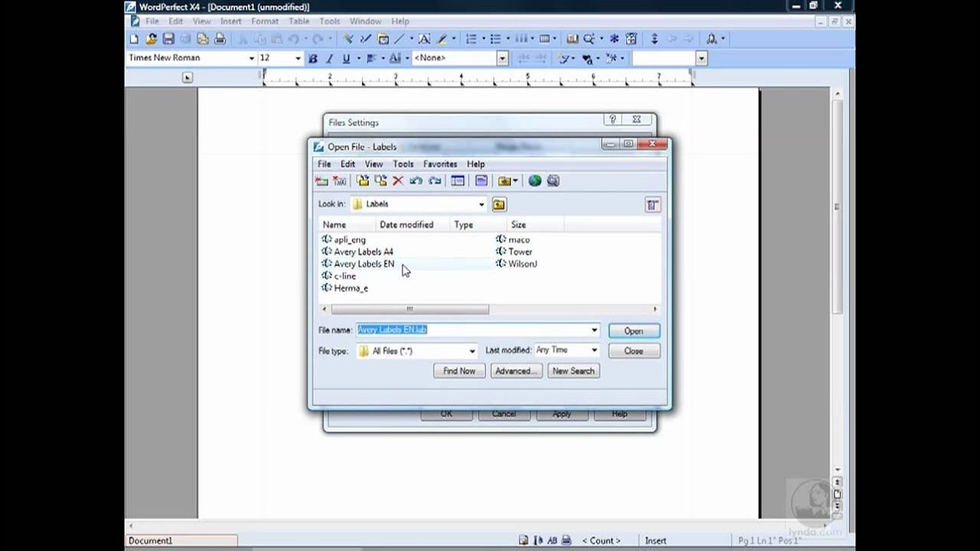Click the Redo arrow icon in Open File dialog toolbar
980x551 pixels.
tap(434, 181)
